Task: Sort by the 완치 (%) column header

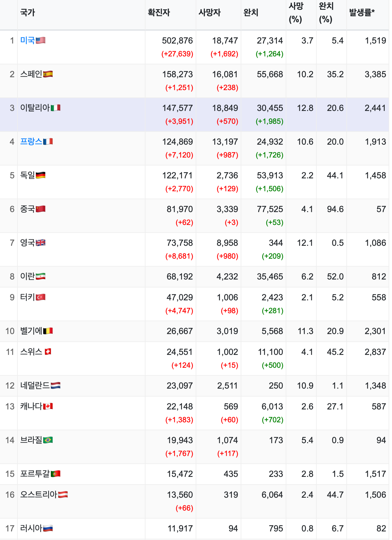Action: click(x=326, y=13)
